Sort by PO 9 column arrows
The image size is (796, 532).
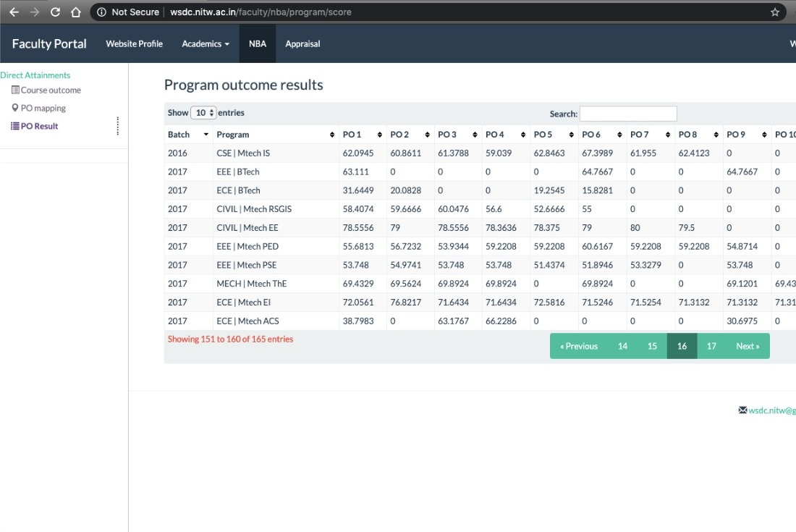(765, 135)
